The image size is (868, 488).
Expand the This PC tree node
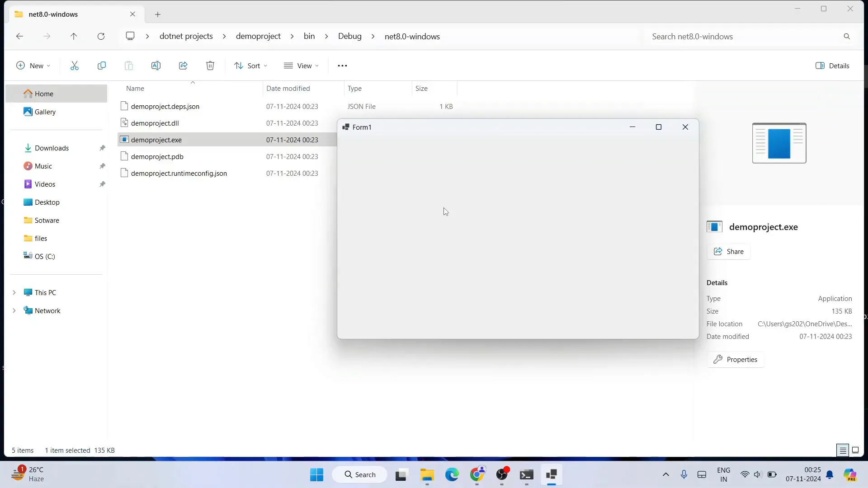[x=14, y=293]
